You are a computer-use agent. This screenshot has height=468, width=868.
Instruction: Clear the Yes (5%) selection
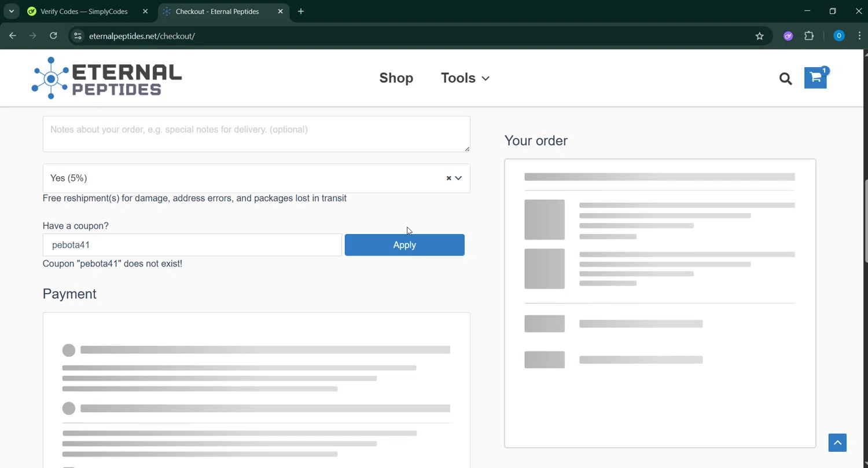(x=448, y=178)
